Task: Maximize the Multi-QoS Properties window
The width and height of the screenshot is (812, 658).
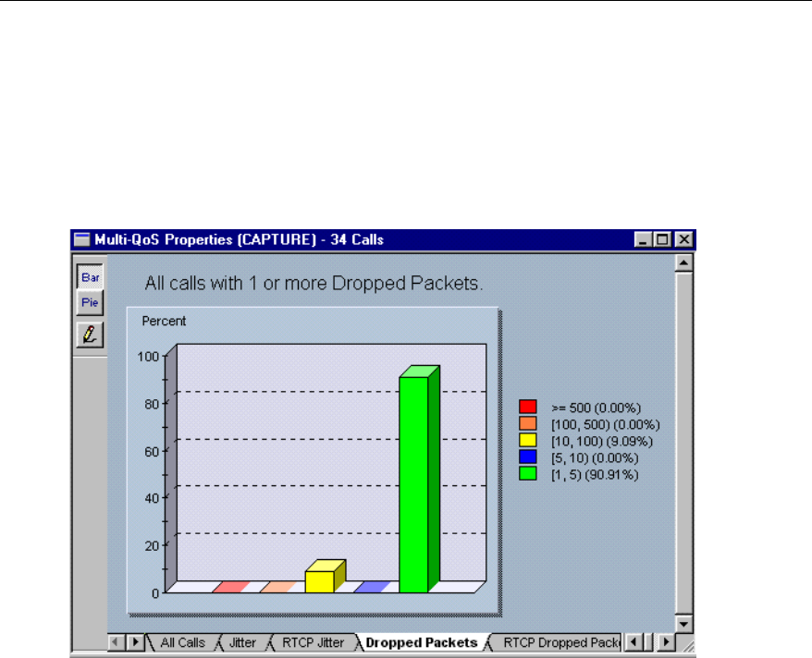Action: click(x=662, y=239)
